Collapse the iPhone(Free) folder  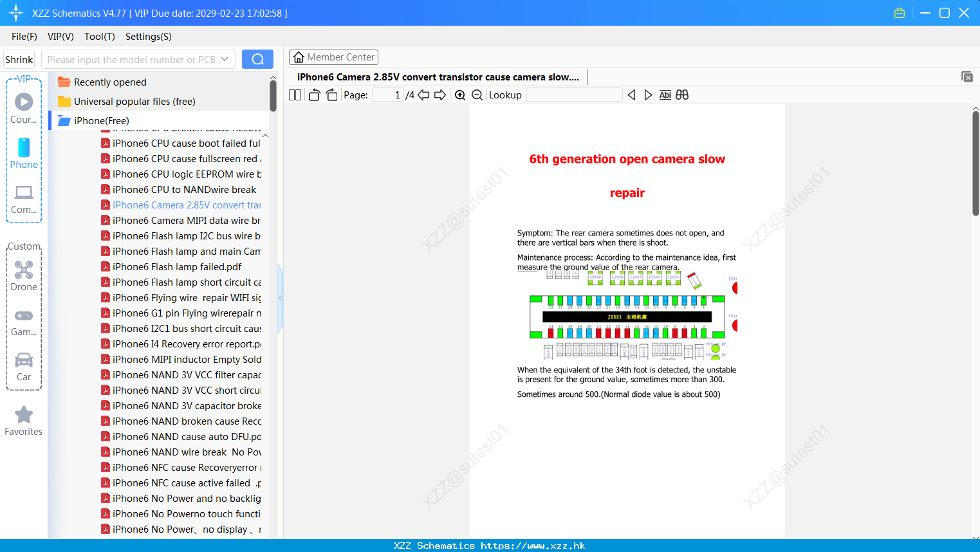tap(93, 120)
